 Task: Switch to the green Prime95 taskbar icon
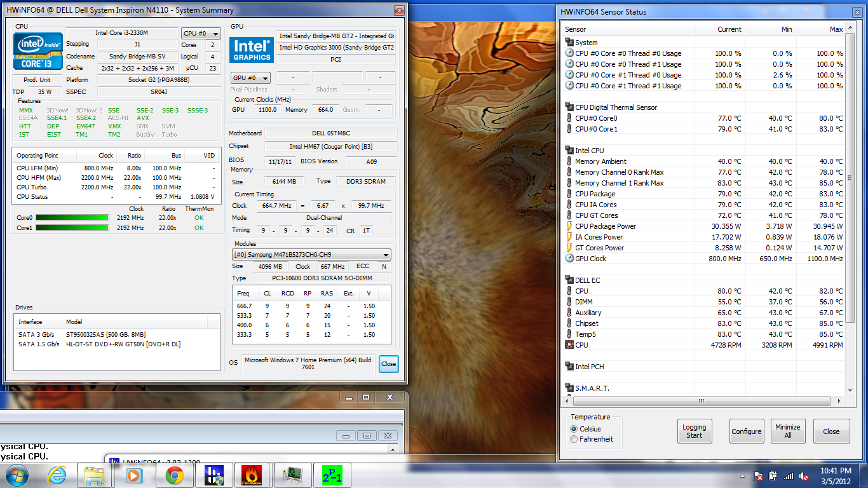pyautogui.click(x=332, y=475)
